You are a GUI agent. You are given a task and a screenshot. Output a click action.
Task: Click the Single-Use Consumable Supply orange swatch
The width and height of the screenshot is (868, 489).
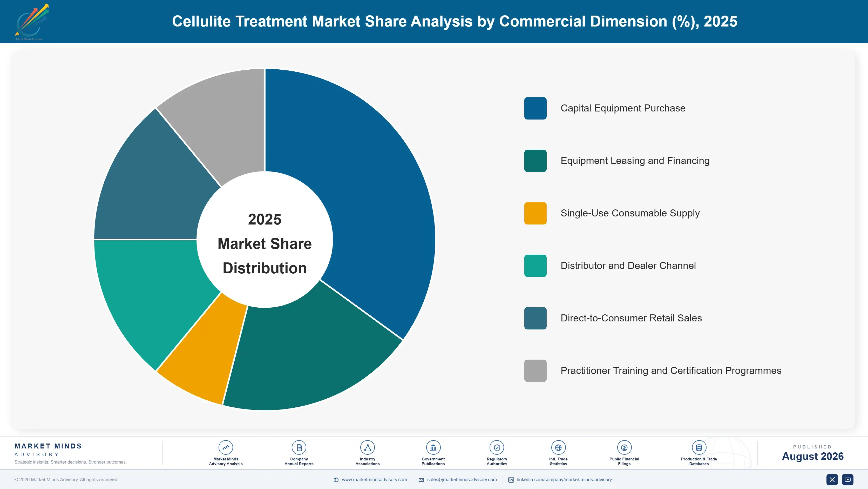[x=535, y=213]
